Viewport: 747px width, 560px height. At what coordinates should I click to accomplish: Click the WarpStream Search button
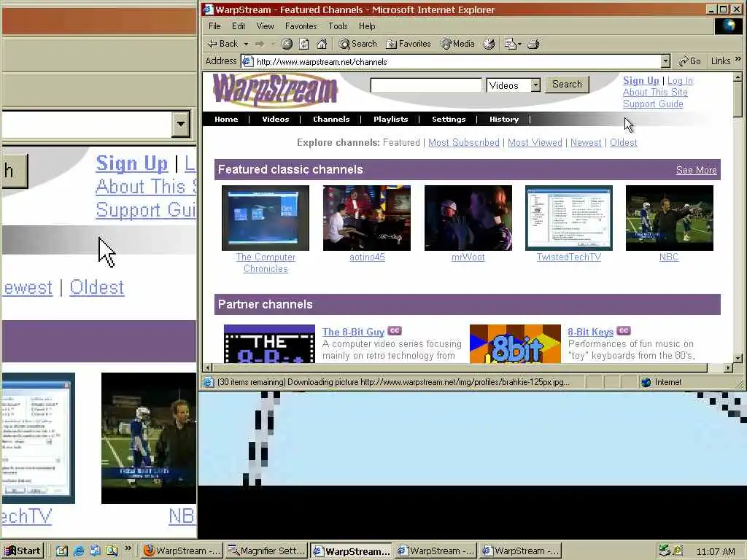click(567, 85)
